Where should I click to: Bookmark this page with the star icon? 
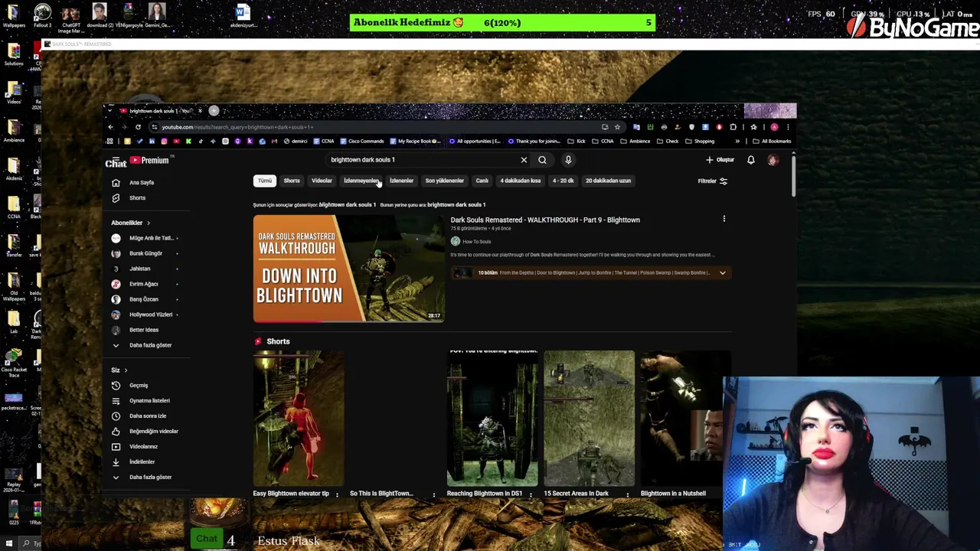[617, 127]
